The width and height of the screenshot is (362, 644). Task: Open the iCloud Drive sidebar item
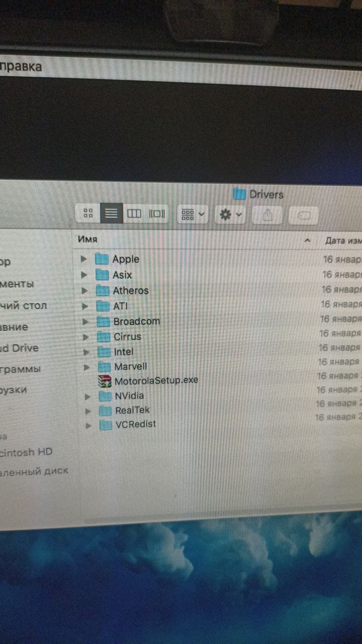[20, 348]
